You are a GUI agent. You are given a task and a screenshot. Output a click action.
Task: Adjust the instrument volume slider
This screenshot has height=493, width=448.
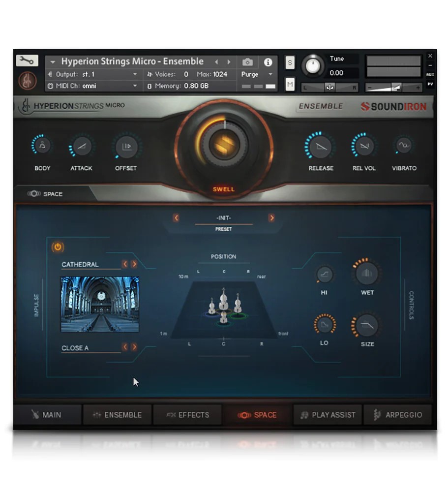click(394, 88)
